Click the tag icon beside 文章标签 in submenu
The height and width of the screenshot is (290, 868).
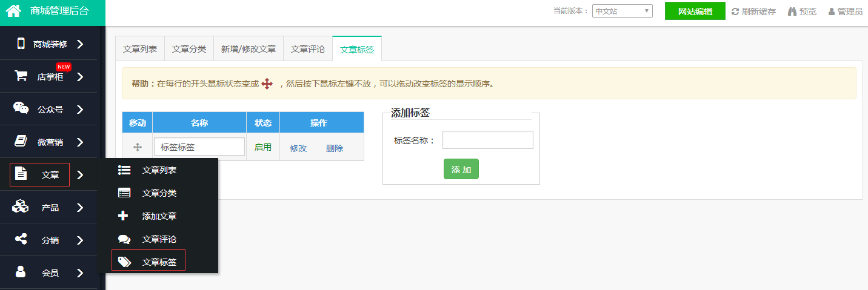124,262
